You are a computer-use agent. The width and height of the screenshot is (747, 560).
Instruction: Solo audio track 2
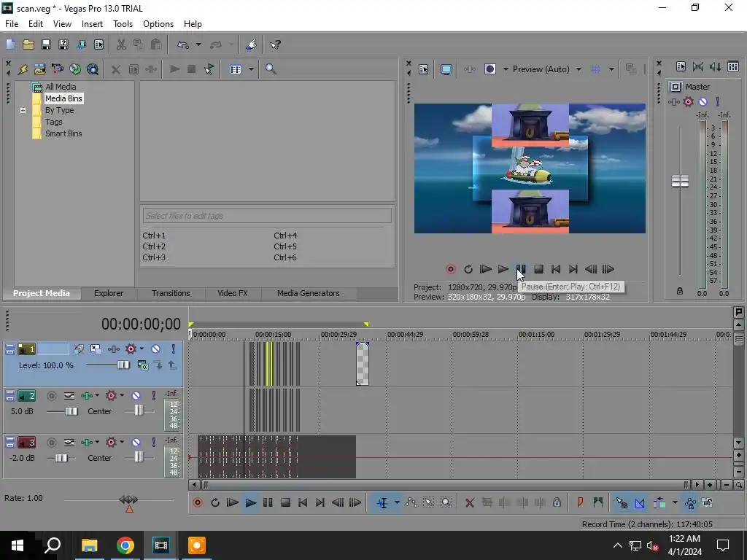[x=153, y=396]
